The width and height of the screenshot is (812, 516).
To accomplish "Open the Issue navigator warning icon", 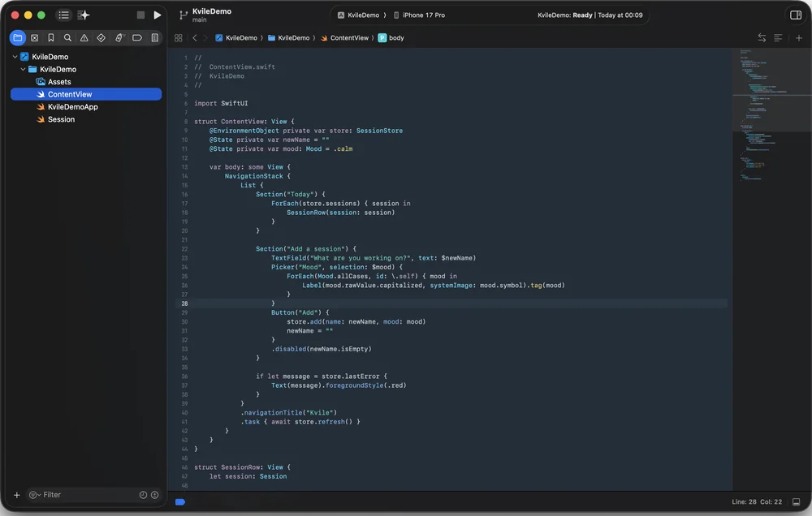I will 84,38.
